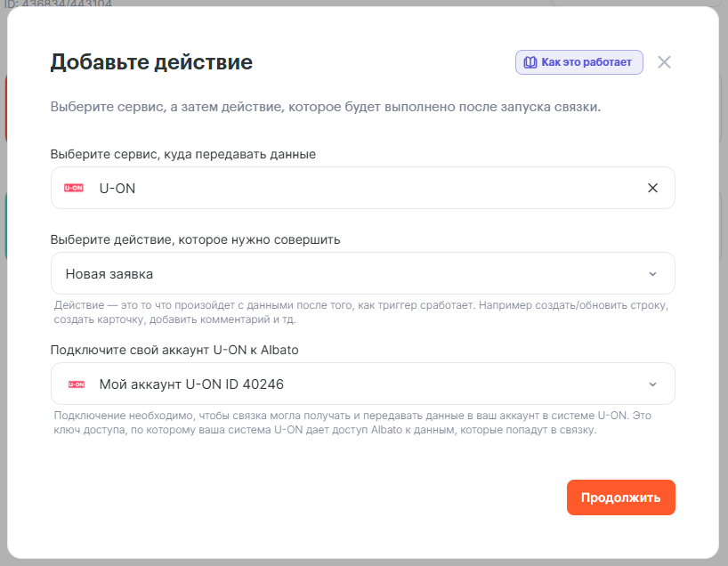Click the subtitle "Выберите сервис, а затем действие"

(x=326, y=108)
